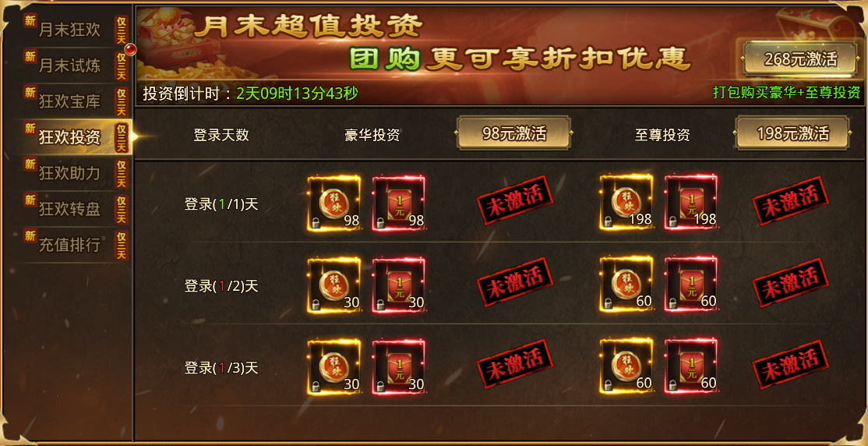The image size is (868, 446).
Task: Click the red notification dot on sidebar
Action: point(130,49)
